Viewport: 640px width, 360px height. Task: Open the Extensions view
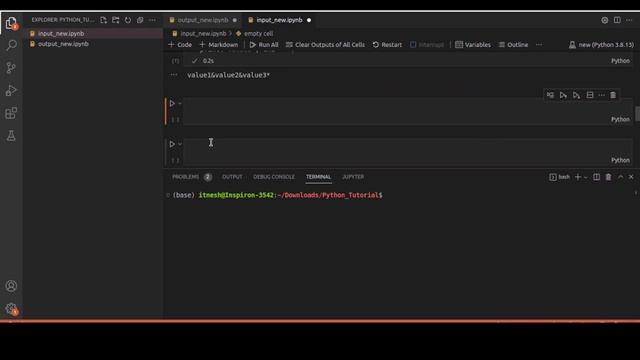[x=11, y=113]
